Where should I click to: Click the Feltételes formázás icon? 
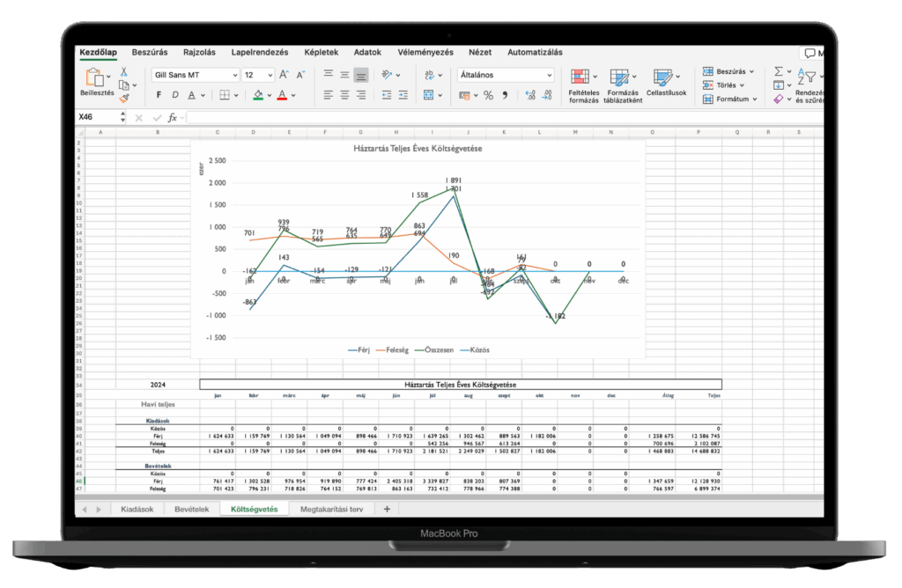click(583, 86)
